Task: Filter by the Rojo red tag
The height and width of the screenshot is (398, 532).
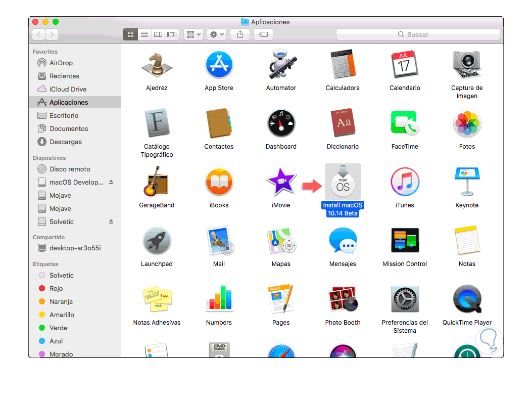Action: tap(75, 288)
